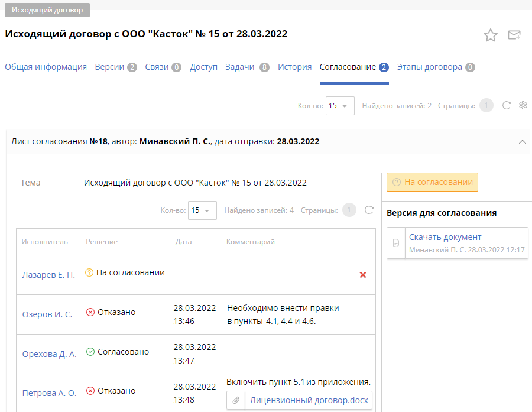This screenshot has height=412, width=532.
Task: Open the История tab
Action: click(294, 67)
